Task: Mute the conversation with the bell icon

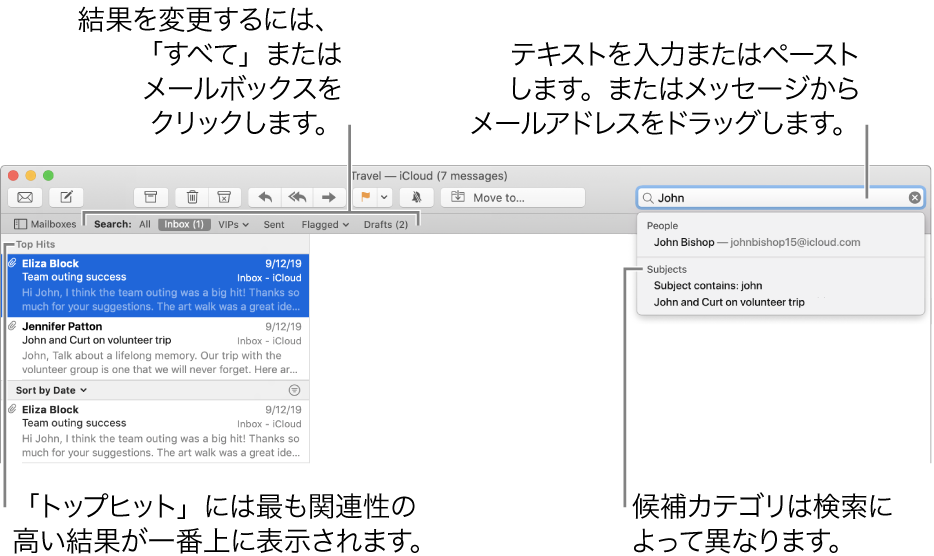Action: click(x=416, y=197)
